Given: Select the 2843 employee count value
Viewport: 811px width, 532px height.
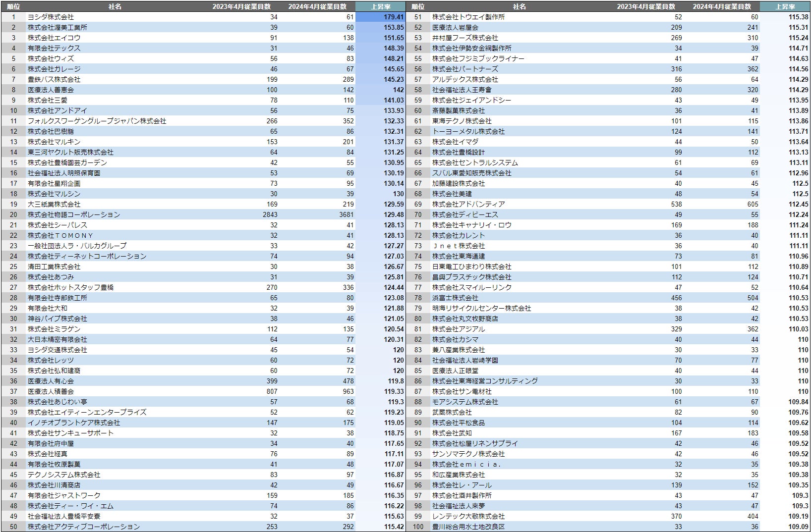Looking at the screenshot, I should click(270, 214).
